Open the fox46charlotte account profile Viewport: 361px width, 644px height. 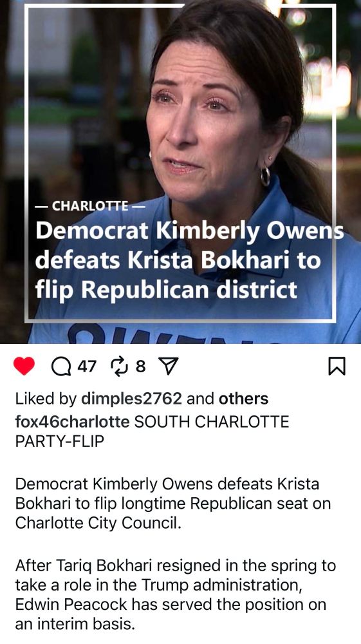72,422
